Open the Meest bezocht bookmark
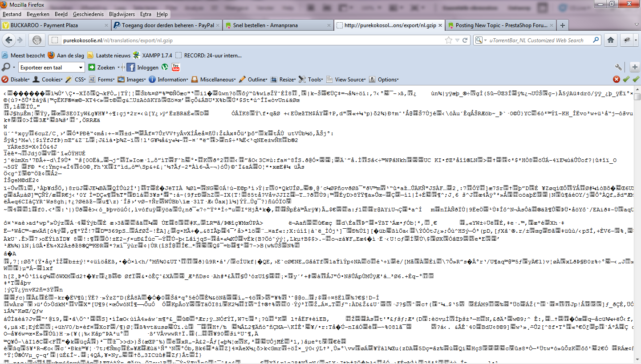Screen dimensions: 641x364 click(x=24, y=56)
